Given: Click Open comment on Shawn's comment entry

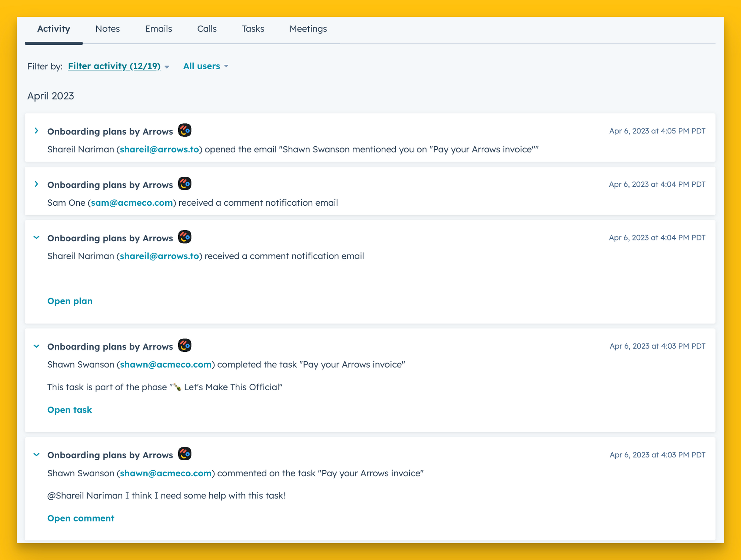Looking at the screenshot, I should click(81, 518).
